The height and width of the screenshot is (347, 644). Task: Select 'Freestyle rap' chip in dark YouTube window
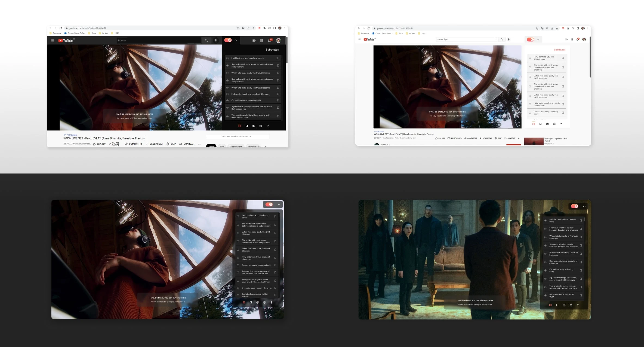click(236, 147)
